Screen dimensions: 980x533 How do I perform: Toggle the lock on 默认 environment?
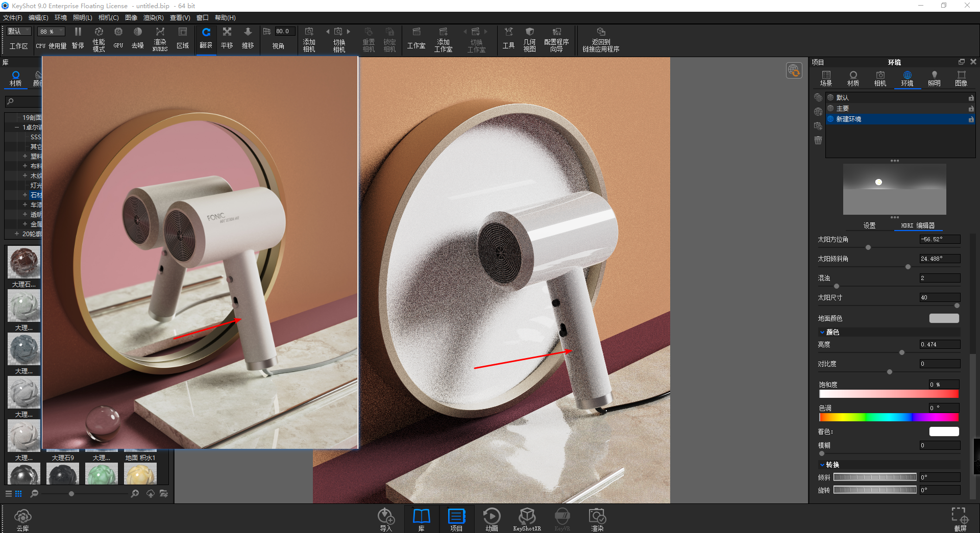[971, 97]
